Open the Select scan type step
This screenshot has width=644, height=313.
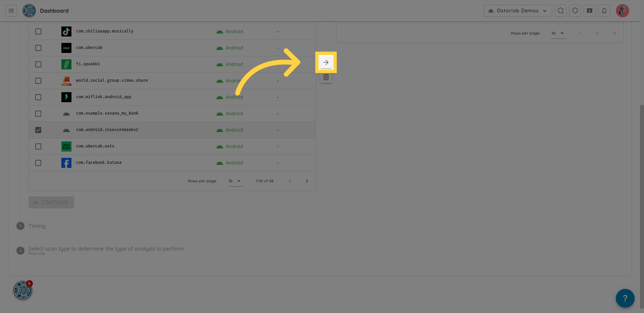[106, 249]
